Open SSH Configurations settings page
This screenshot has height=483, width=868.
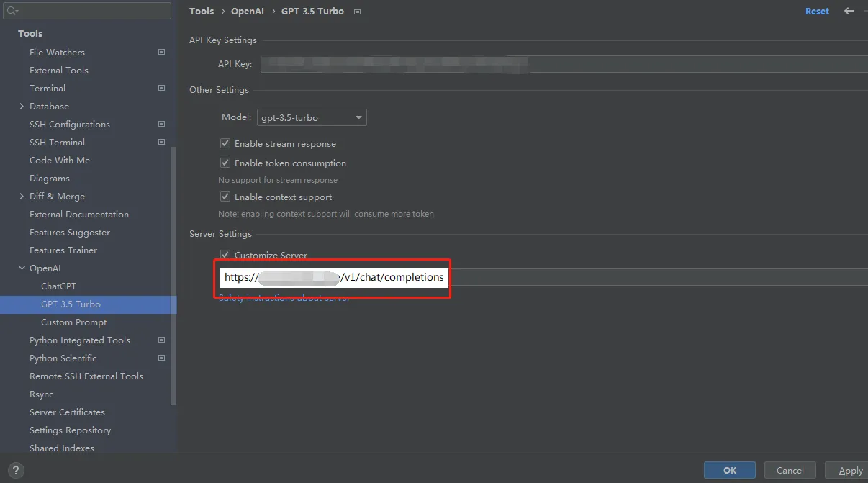click(70, 124)
